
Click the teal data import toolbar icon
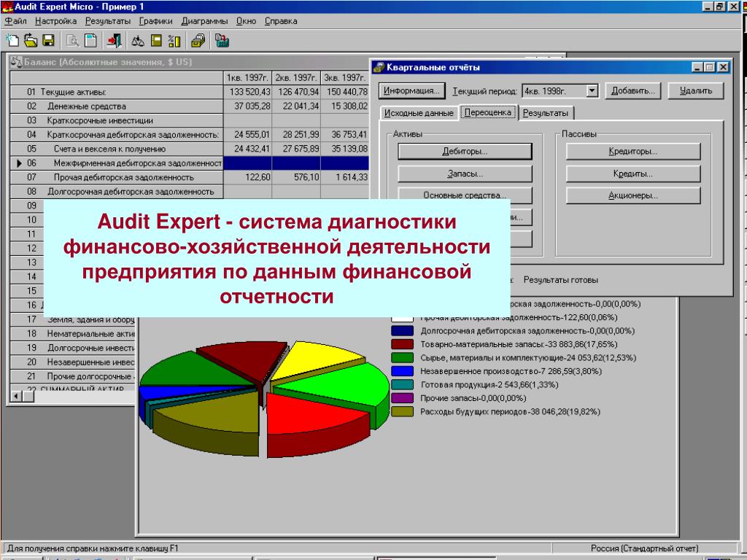(222, 41)
